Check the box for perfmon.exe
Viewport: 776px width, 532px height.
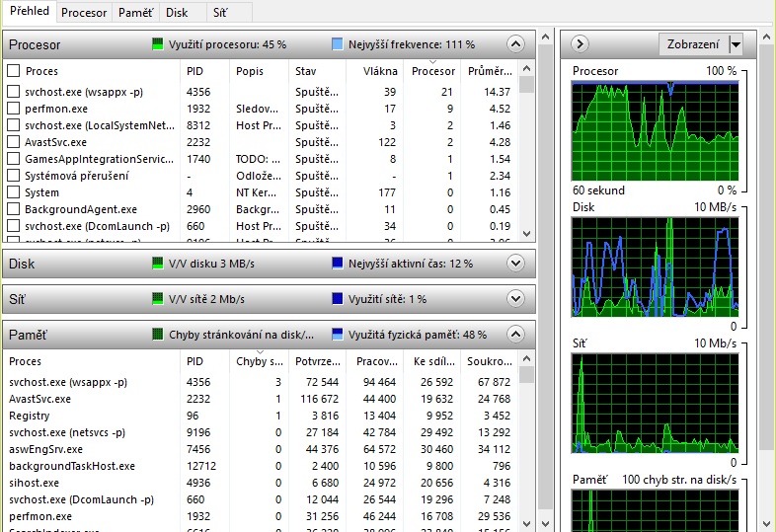click(x=14, y=109)
